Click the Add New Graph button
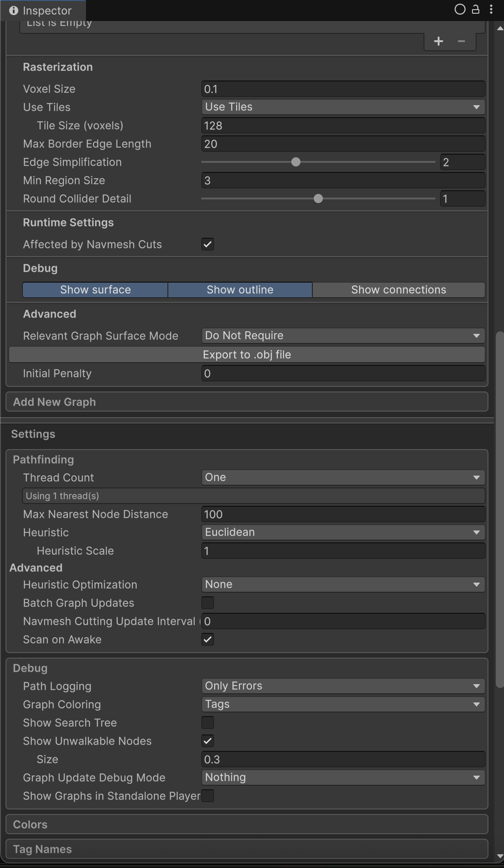This screenshot has width=504, height=868. pyautogui.click(x=247, y=402)
